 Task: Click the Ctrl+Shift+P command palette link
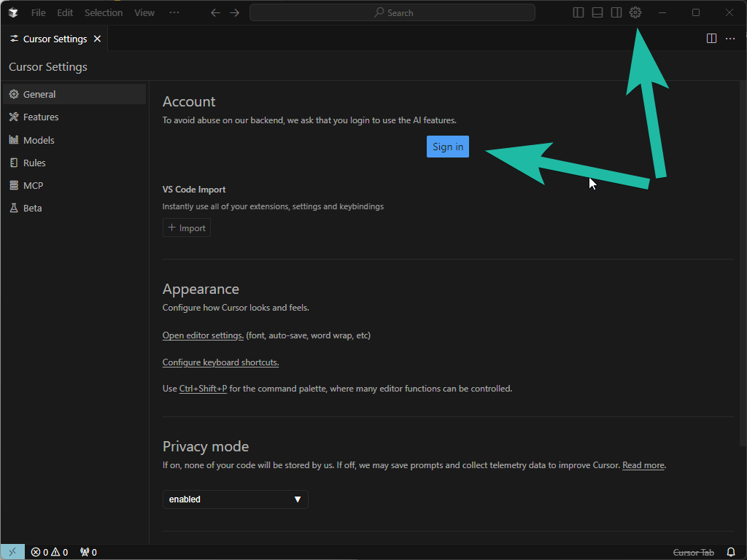203,389
